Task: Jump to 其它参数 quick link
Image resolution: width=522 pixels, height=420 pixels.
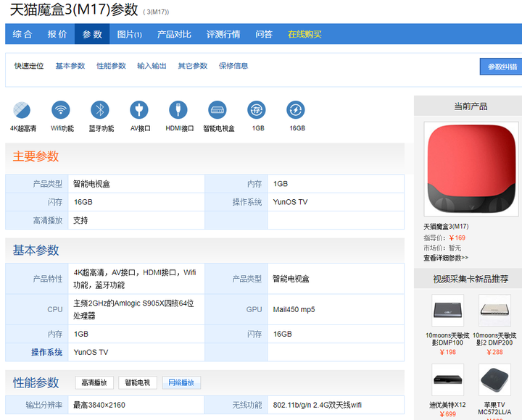Action: click(193, 66)
